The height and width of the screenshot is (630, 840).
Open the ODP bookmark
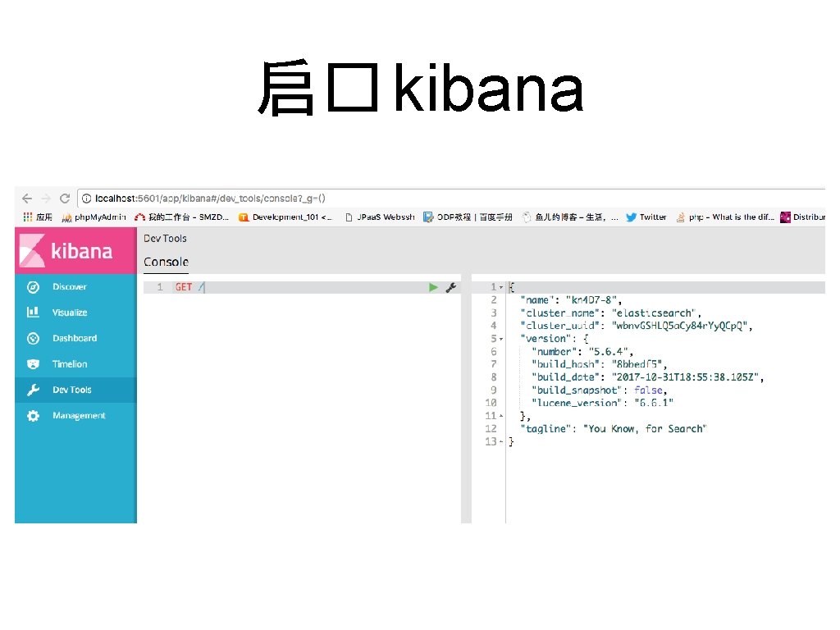pyautogui.click(x=468, y=217)
